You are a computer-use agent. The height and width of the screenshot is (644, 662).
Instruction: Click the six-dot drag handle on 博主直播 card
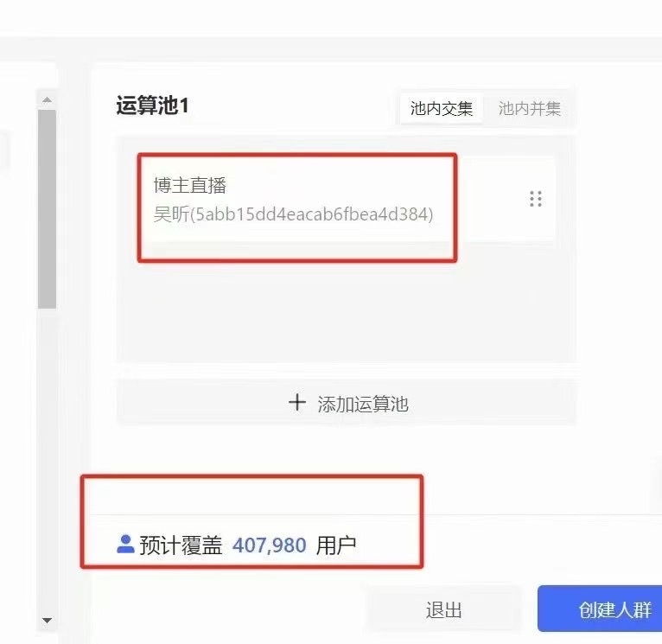(x=535, y=199)
